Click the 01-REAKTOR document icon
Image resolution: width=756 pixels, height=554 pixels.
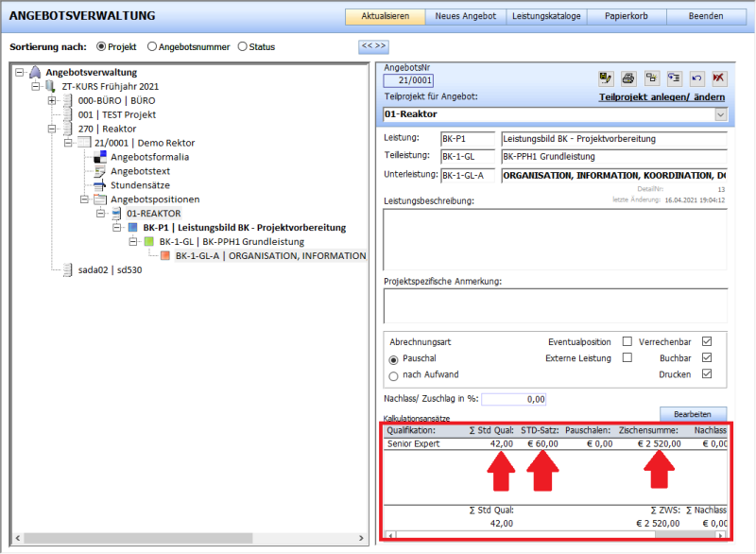[x=116, y=214]
